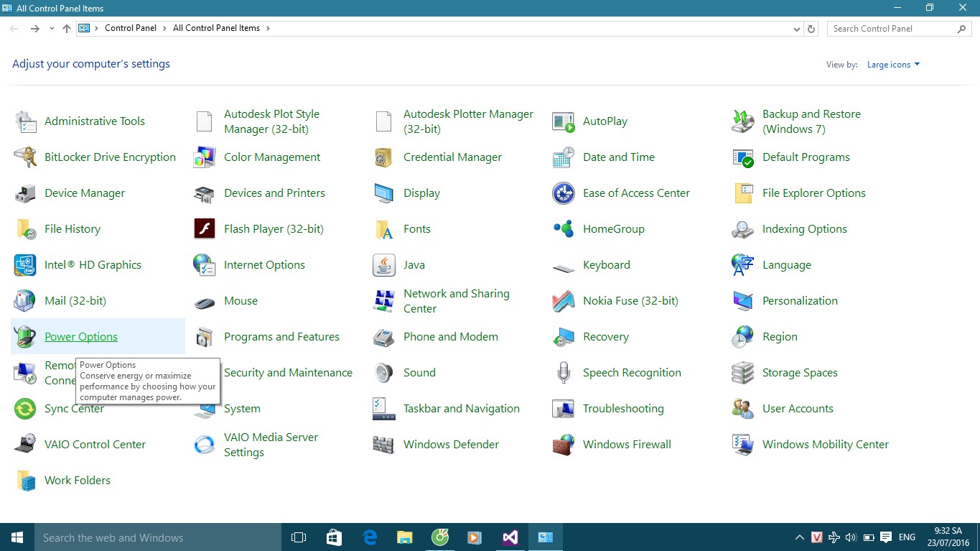Open the VAIO Control Center icon
The image size is (980, 551).
click(x=25, y=445)
